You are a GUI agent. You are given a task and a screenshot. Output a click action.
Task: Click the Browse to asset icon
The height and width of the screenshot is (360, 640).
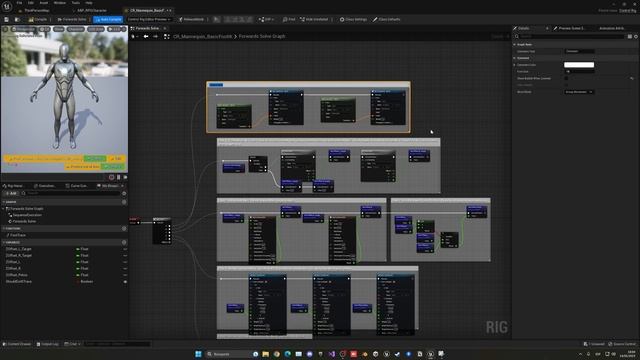click(x=17, y=19)
